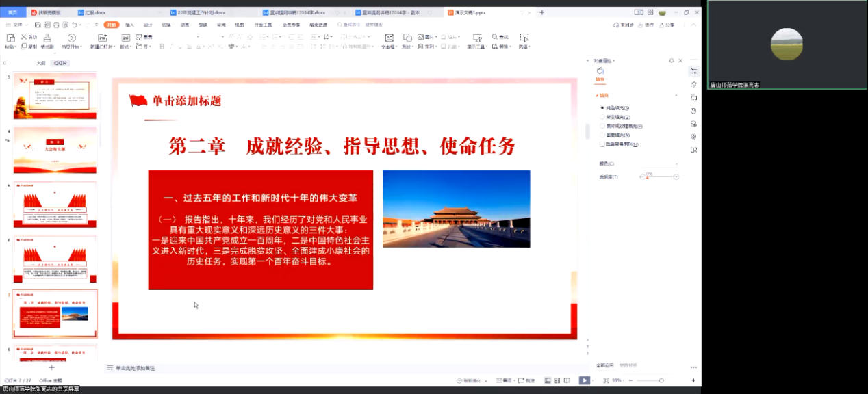
Task: Enable hide background graphics (隐藏背景图形) checkbox
Action: pos(602,144)
